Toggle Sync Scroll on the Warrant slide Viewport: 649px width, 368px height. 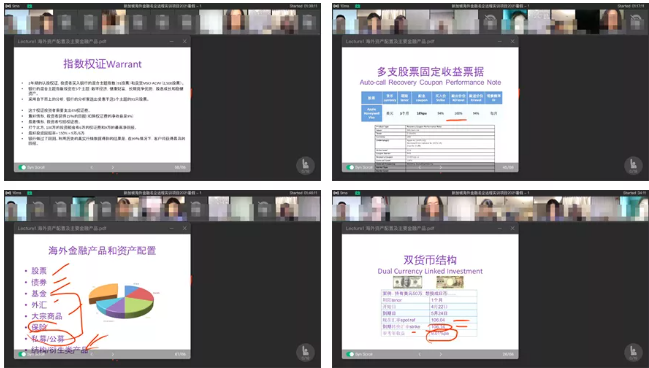pyautogui.click(x=22, y=167)
